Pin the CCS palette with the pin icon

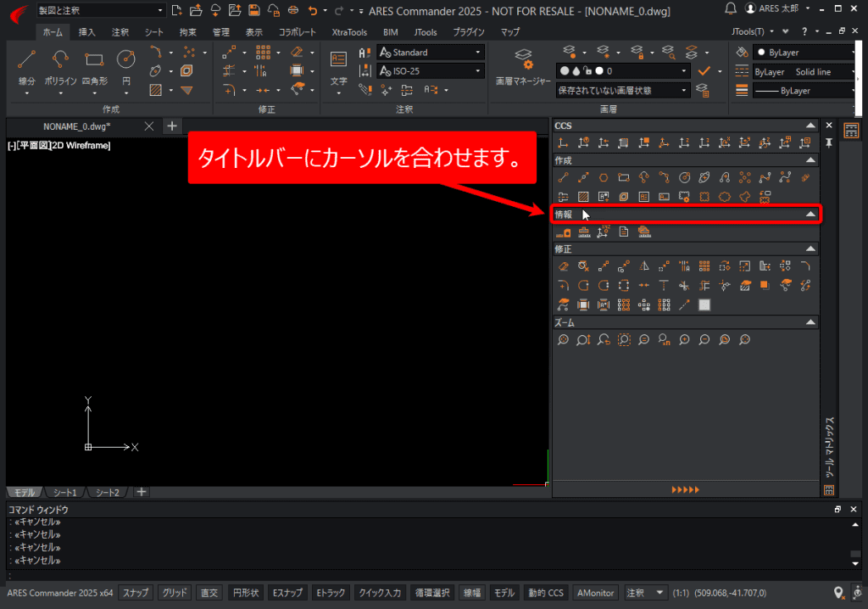pyautogui.click(x=828, y=142)
